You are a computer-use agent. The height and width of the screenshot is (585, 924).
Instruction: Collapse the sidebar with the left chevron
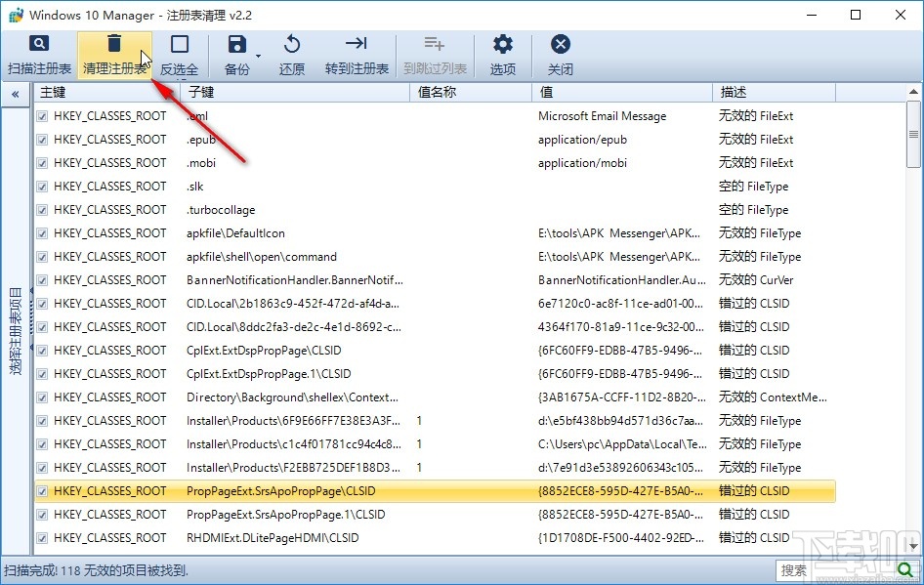pyautogui.click(x=16, y=95)
